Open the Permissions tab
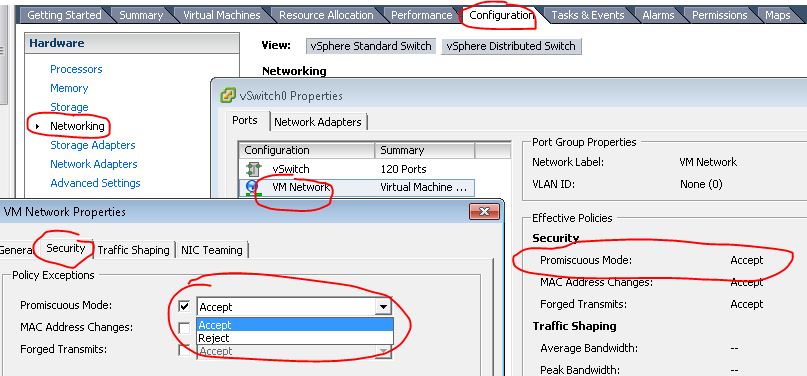The height and width of the screenshot is (376, 807). (x=719, y=15)
